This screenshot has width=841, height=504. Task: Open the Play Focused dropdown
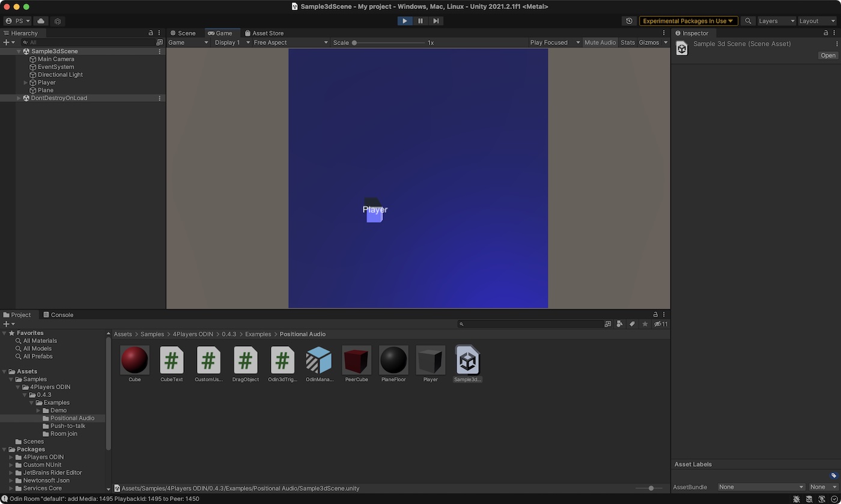pos(554,43)
